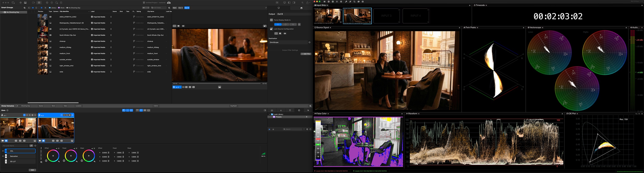Toggle eye icon under Lock Source Configuration
Viewport: 644px width, 173px height.
285,33
